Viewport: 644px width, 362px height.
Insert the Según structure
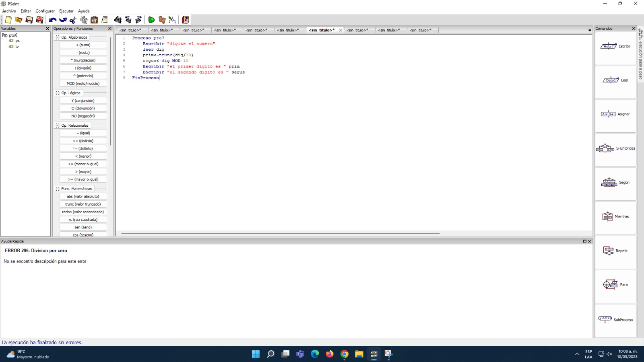[x=615, y=184]
